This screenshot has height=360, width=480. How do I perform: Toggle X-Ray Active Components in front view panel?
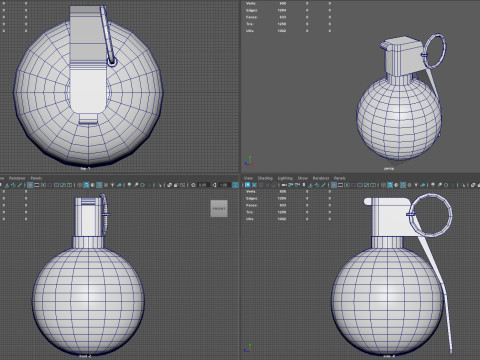click(x=176, y=185)
